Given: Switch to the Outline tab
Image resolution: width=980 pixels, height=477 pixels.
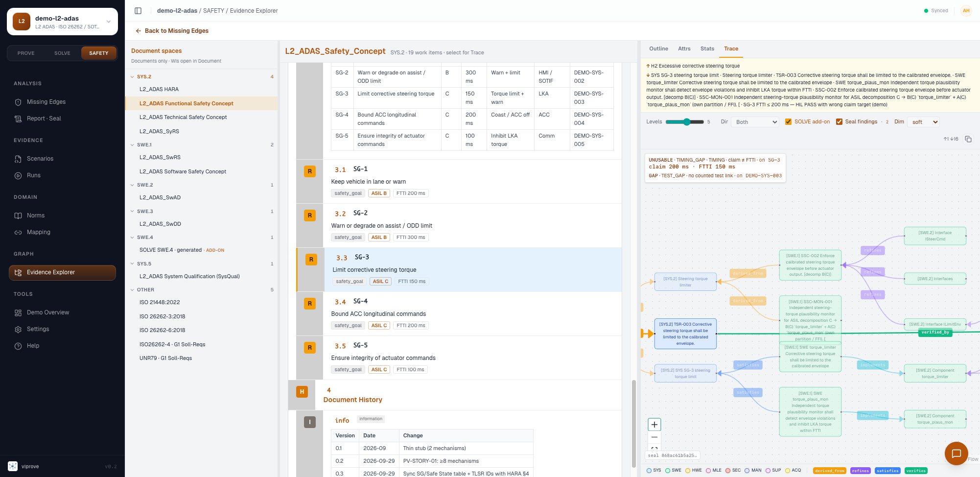Looking at the screenshot, I should coord(658,48).
